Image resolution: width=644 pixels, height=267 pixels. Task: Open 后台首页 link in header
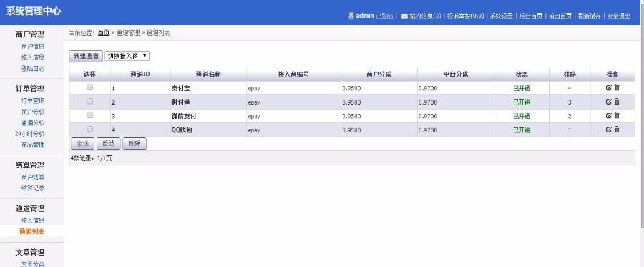point(531,16)
